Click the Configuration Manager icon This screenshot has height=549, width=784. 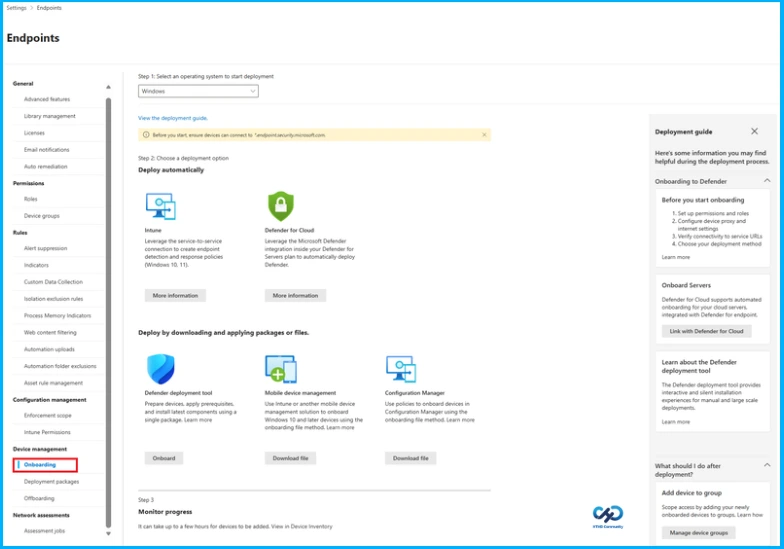pyautogui.click(x=401, y=369)
